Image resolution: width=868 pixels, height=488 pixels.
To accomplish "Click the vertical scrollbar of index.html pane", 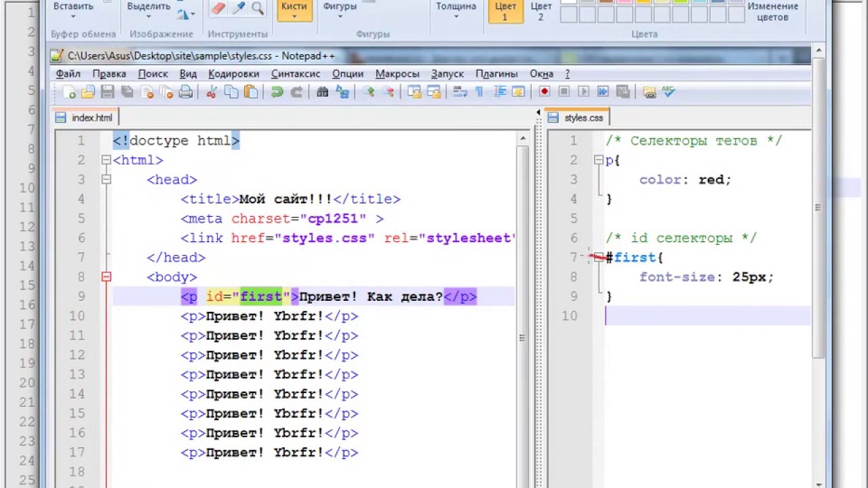I will (522, 305).
